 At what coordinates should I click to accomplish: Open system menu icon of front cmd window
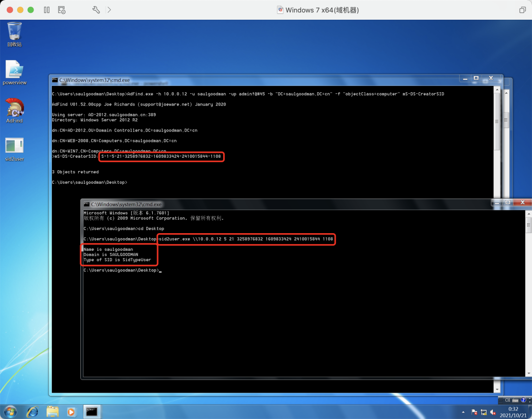[x=87, y=204]
